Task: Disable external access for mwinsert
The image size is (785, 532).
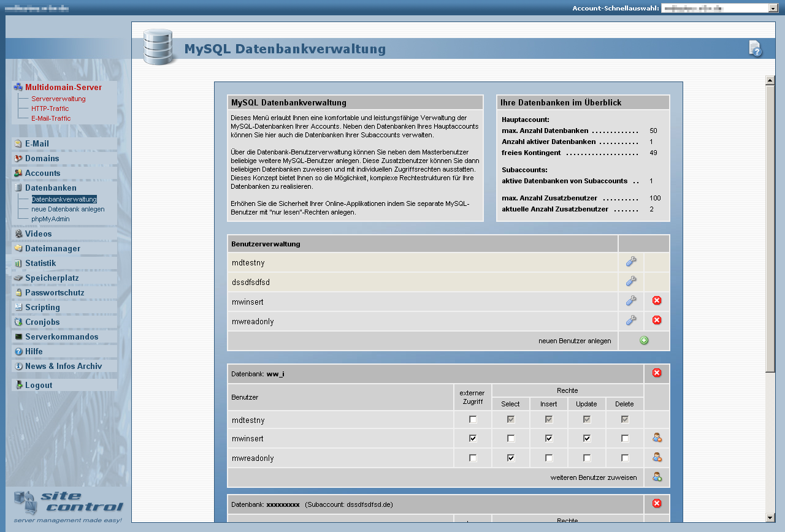Action: [x=473, y=439]
